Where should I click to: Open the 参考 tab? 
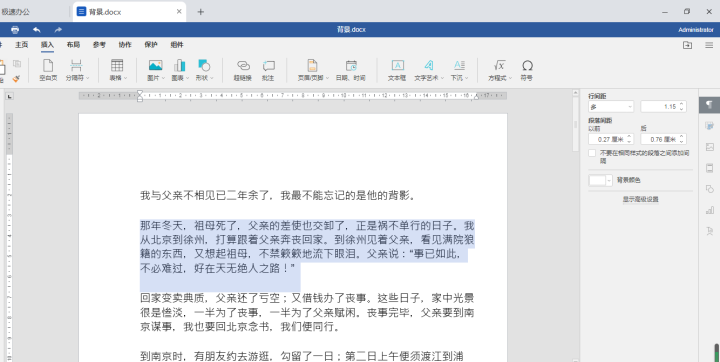pos(99,45)
